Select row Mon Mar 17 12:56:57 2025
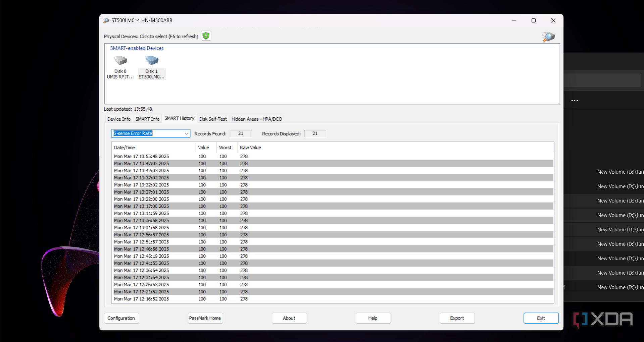This screenshot has height=342, width=644. [x=333, y=235]
